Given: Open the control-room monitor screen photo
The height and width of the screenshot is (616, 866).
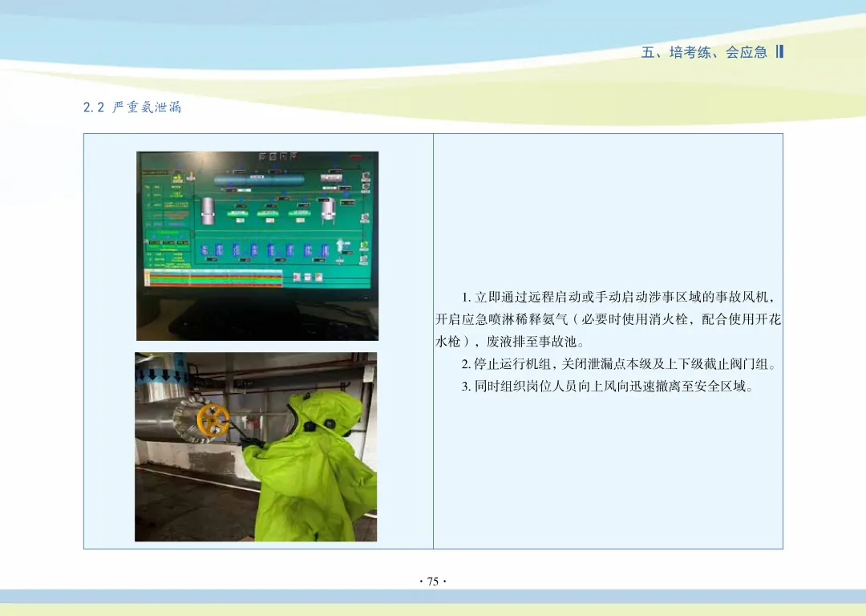Looking at the screenshot, I should pos(257,246).
